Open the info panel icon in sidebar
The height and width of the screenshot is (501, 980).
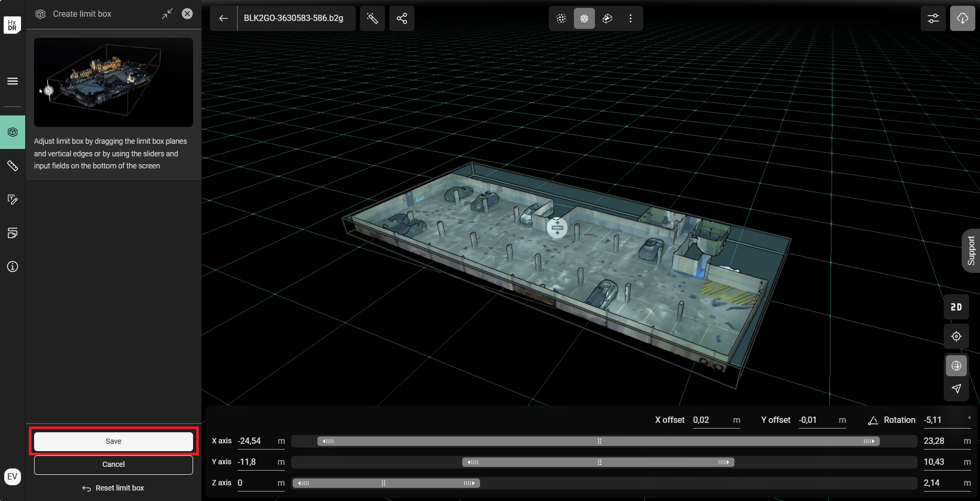tap(13, 267)
